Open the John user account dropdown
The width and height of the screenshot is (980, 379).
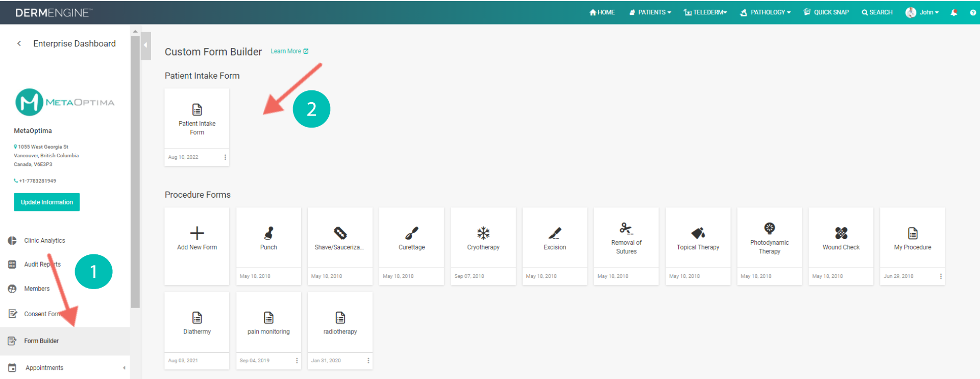(x=922, y=12)
